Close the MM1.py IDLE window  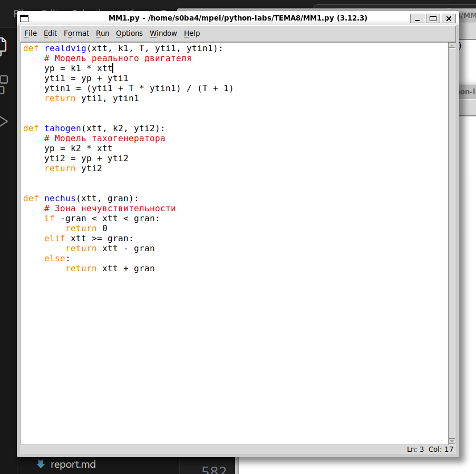(x=448, y=18)
